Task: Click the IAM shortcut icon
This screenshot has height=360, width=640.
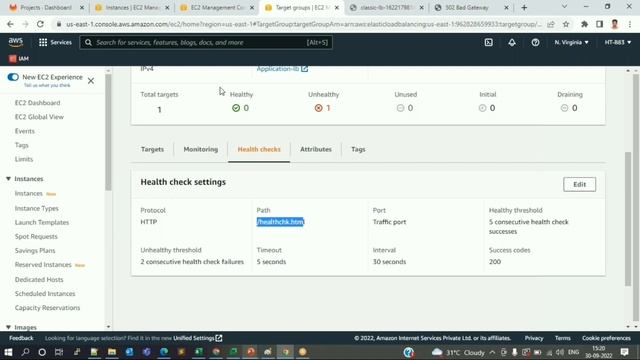Action: point(19,59)
